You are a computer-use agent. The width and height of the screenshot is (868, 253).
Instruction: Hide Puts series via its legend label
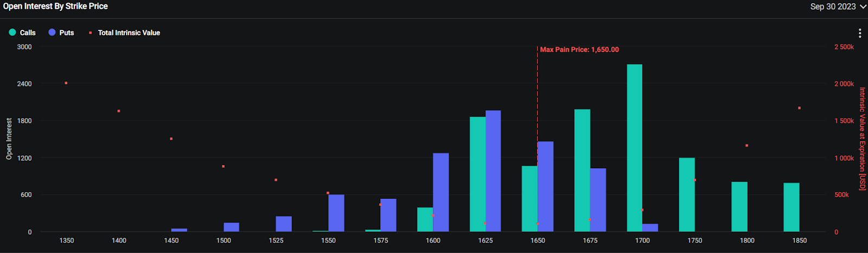coord(67,33)
